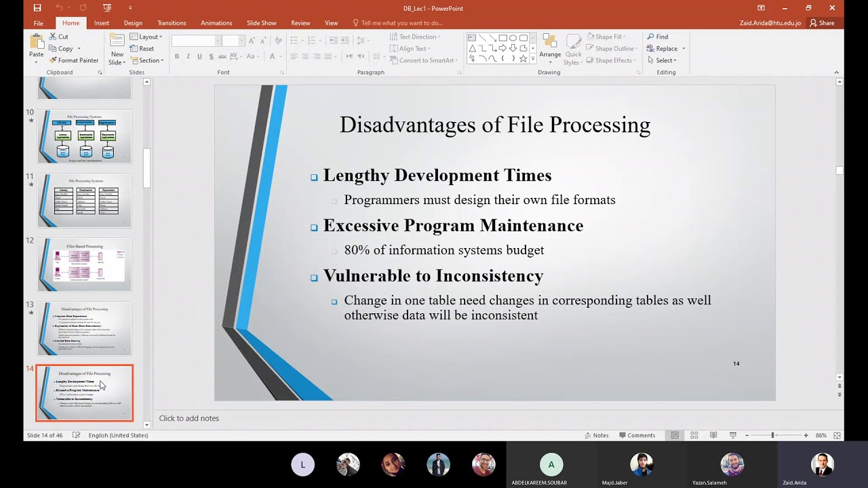Screen dimensions: 868x488
Task: Click Start From Beginning slideshow icon in title bar
Action: [x=107, y=8]
